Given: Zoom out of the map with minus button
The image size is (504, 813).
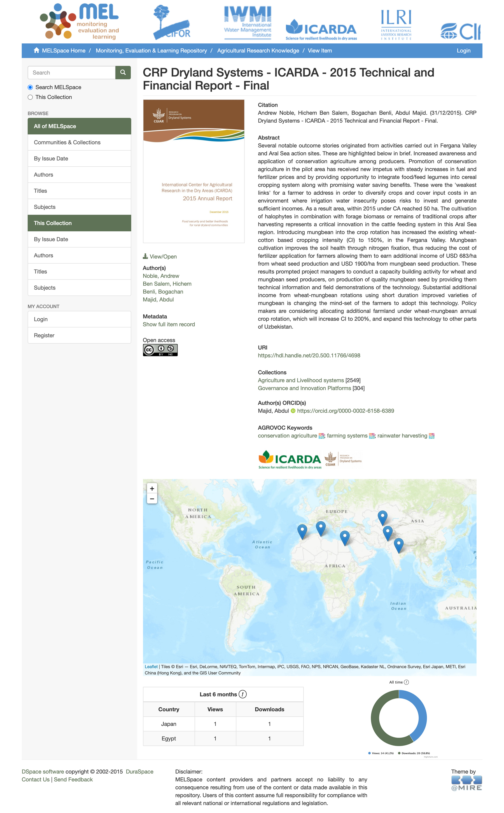Looking at the screenshot, I should coord(152,499).
